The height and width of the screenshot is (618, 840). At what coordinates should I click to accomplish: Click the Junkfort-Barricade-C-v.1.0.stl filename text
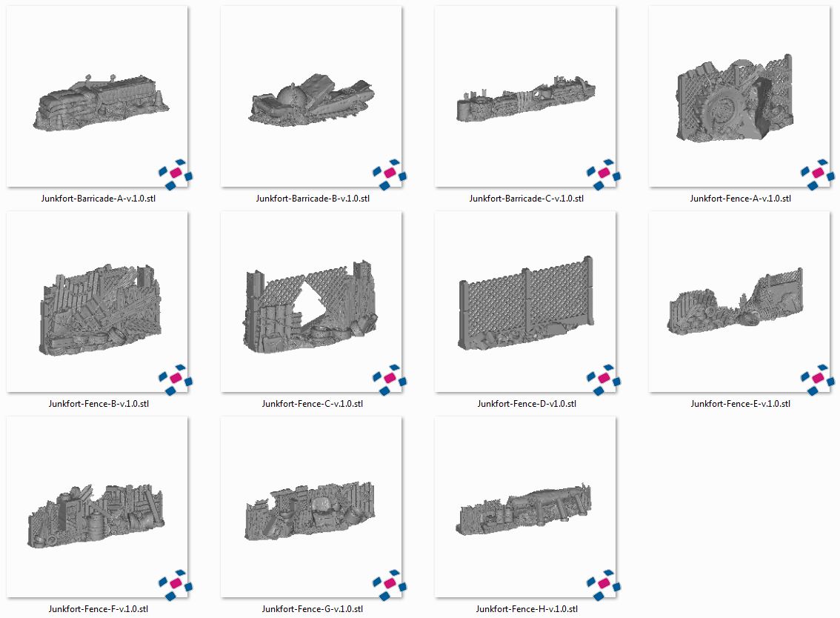click(x=526, y=199)
